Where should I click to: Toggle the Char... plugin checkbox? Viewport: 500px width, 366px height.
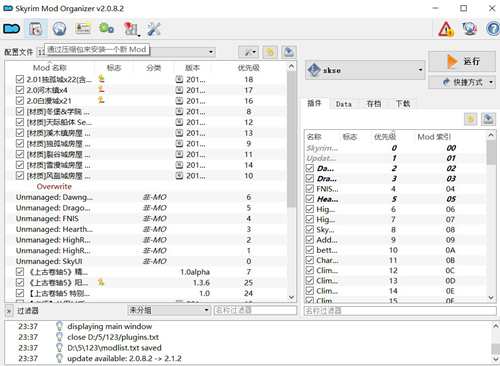pos(310,260)
